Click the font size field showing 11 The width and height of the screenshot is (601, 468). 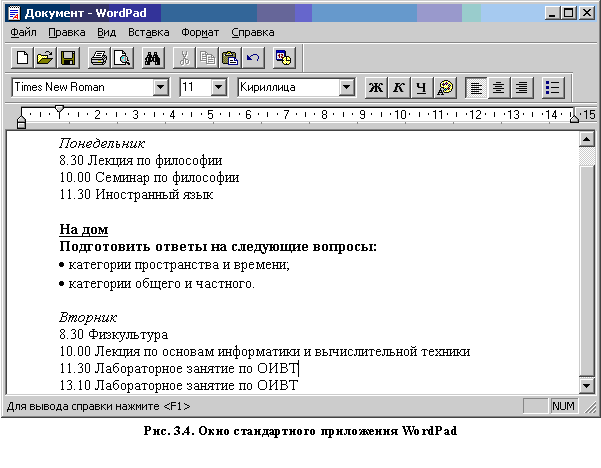click(x=195, y=87)
